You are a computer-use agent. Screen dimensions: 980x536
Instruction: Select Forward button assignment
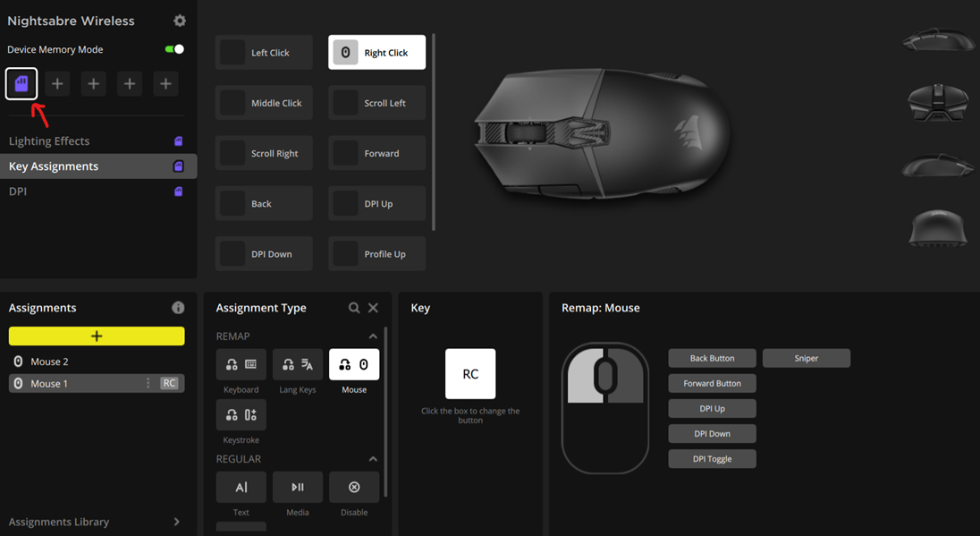pyautogui.click(x=376, y=153)
